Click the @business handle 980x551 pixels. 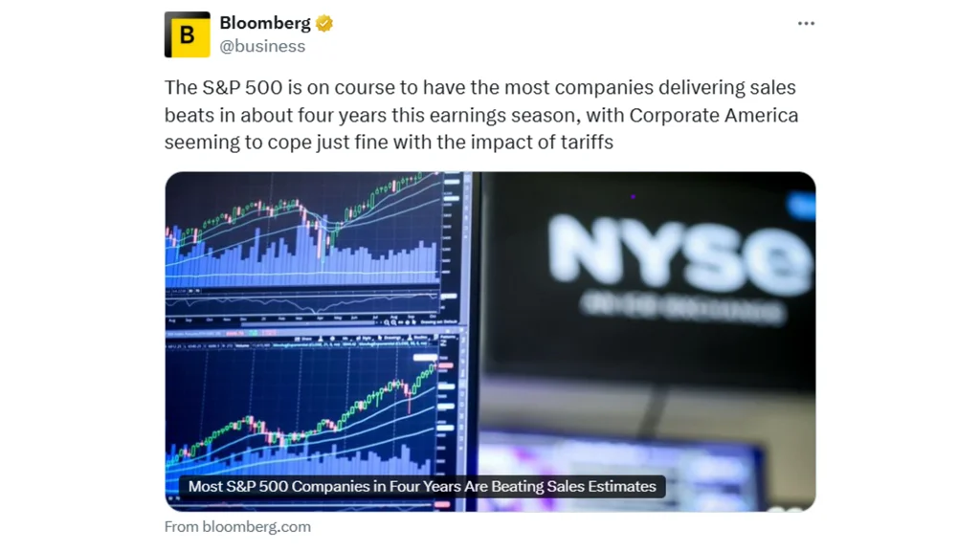262,46
